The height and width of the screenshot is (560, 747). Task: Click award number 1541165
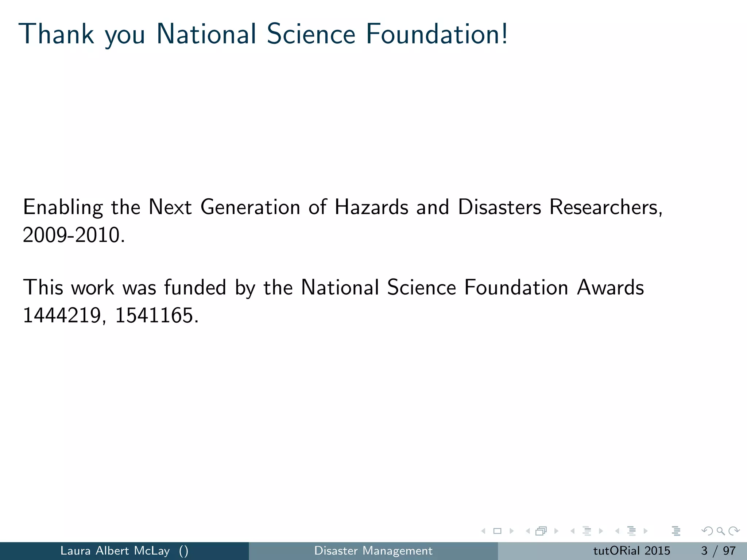pos(154,315)
